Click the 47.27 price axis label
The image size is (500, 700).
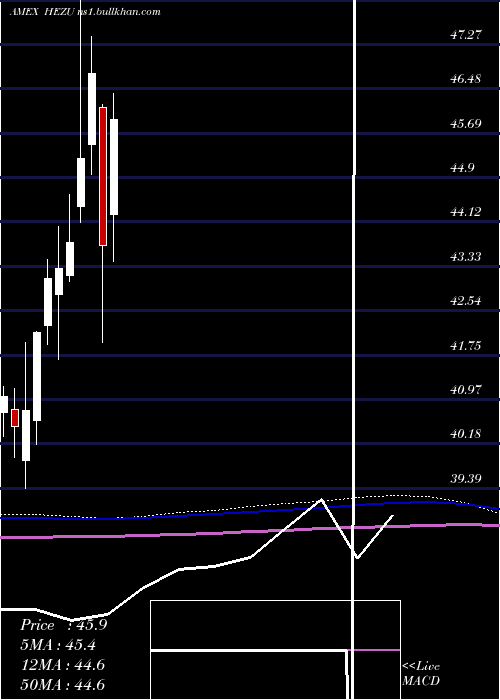click(466, 34)
